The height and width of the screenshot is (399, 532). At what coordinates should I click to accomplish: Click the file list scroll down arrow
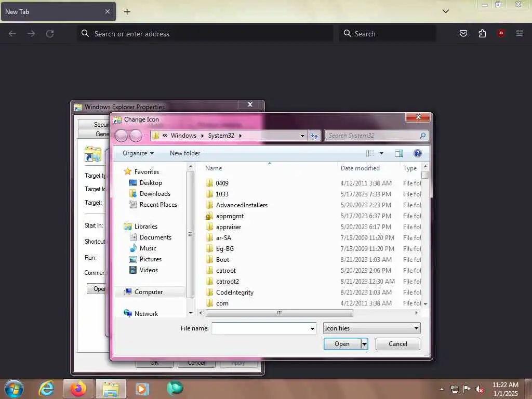point(425,304)
